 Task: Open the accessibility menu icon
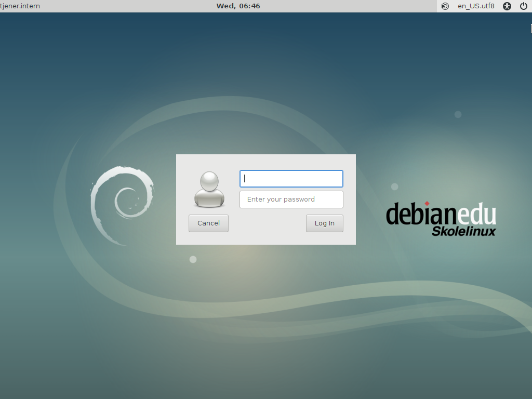(x=508, y=6)
